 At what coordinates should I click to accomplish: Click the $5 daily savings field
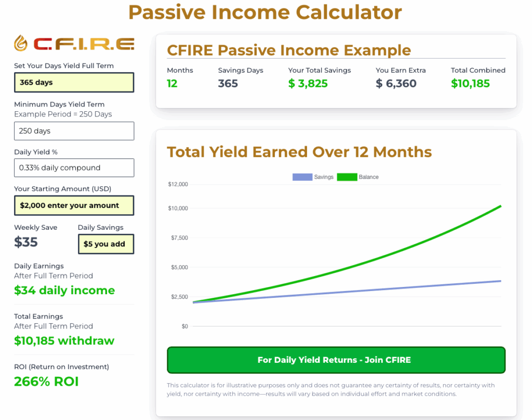tap(106, 244)
